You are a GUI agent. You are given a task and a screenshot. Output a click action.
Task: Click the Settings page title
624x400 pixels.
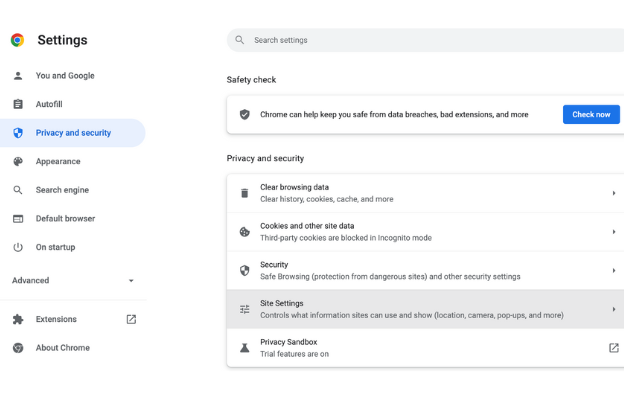tap(62, 40)
